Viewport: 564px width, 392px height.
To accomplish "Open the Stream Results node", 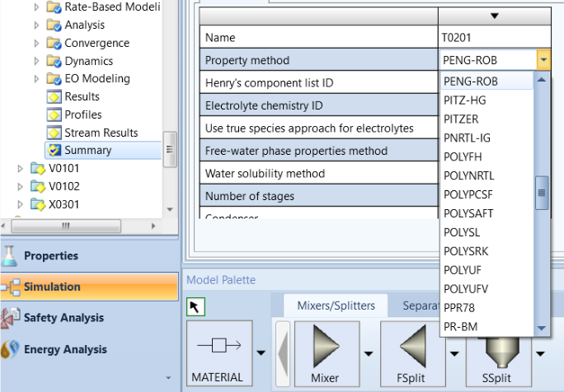I will (101, 133).
